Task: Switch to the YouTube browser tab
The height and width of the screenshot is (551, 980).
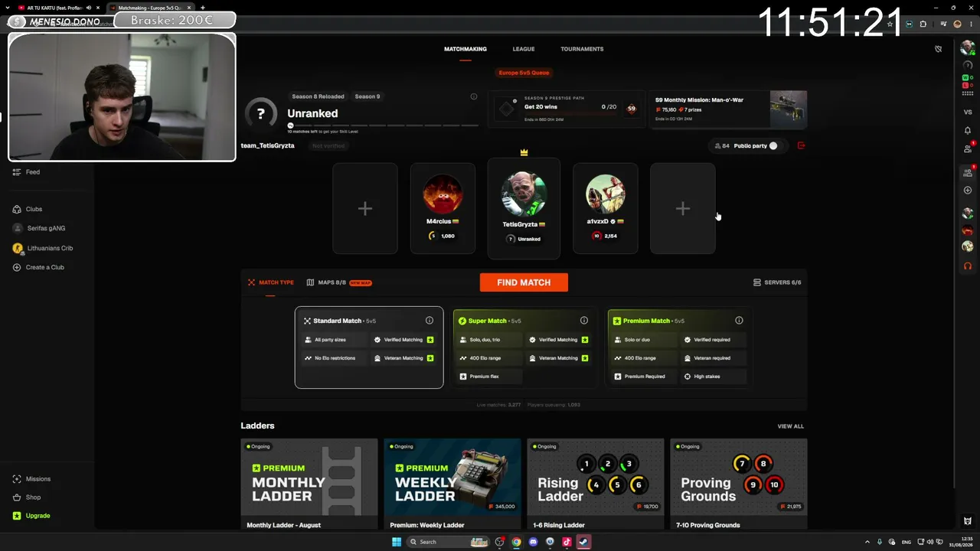Action: coord(58,8)
